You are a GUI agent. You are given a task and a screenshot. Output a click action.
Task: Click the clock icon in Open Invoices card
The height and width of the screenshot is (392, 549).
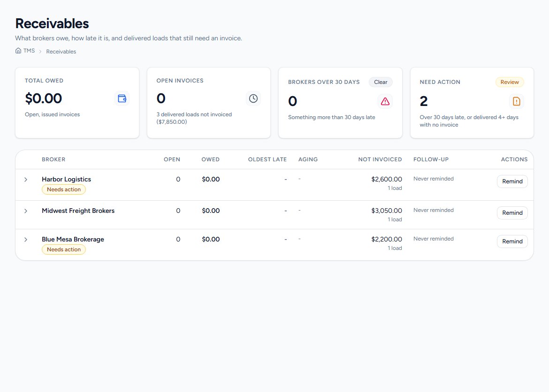(x=253, y=98)
